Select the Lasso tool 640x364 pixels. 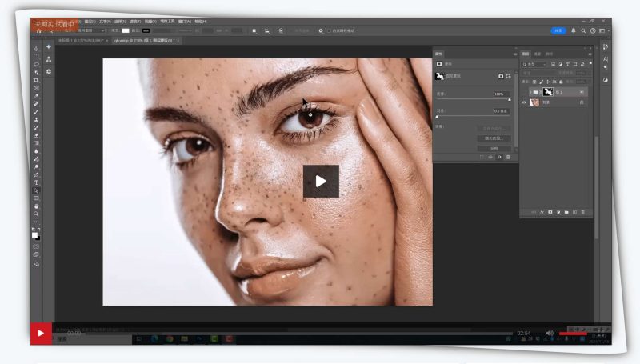tap(36, 65)
